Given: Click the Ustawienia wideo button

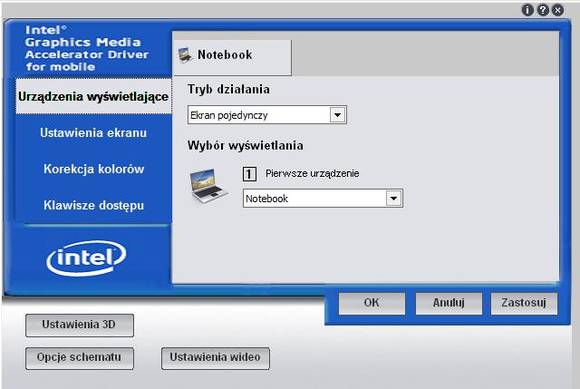Looking at the screenshot, I should pos(215,358).
